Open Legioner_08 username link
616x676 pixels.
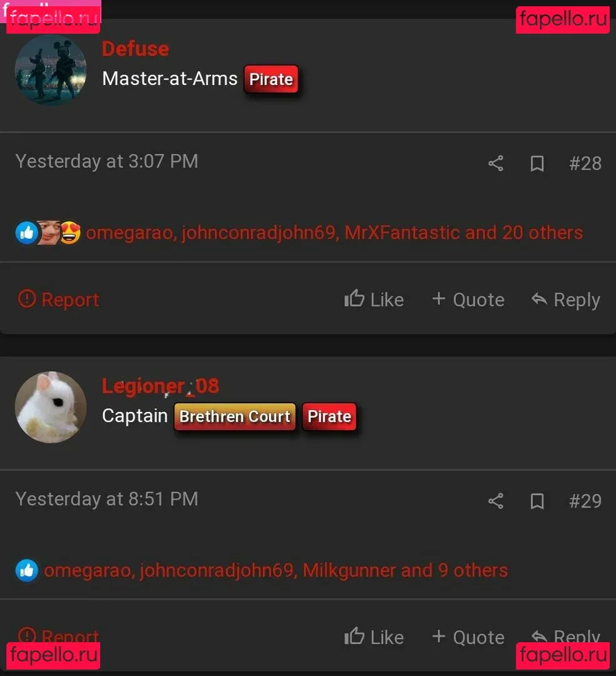coord(160,386)
